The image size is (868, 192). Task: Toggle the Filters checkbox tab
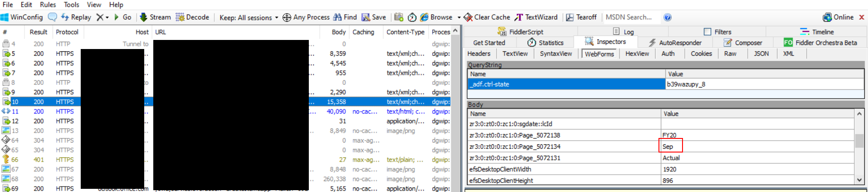[717, 32]
